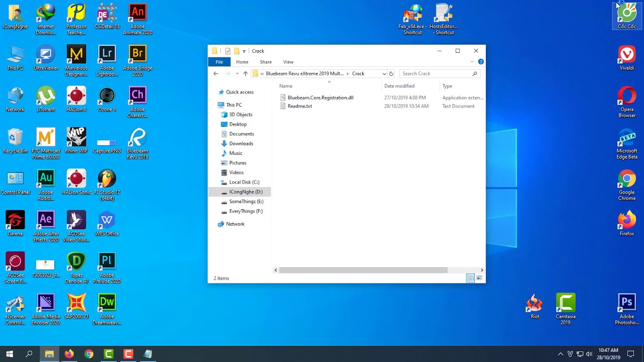This screenshot has width=644, height=362.
Task: Open Adobe Prelude 2020 desktop icon
Action: [x=107, y=268]
